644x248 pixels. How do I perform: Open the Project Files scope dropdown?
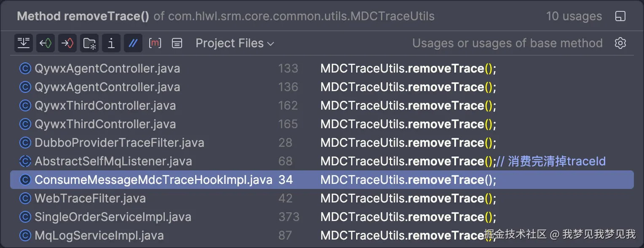click(235, 43)
